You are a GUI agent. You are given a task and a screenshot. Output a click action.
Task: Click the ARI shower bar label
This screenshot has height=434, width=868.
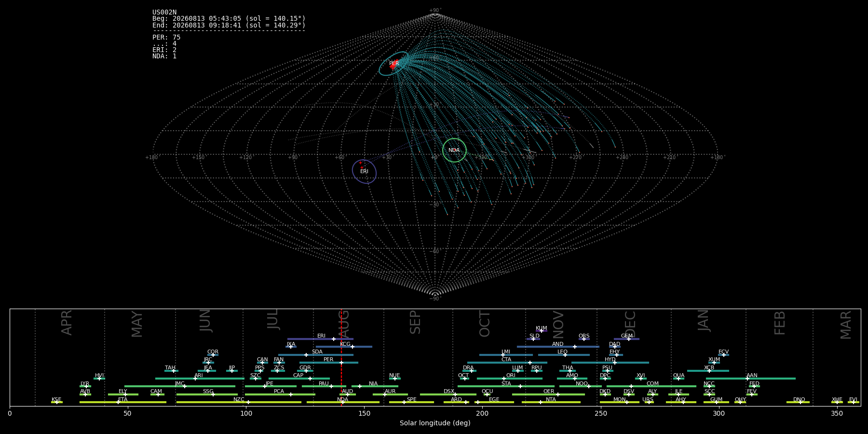pyautogui.click(x=199, y=376)
